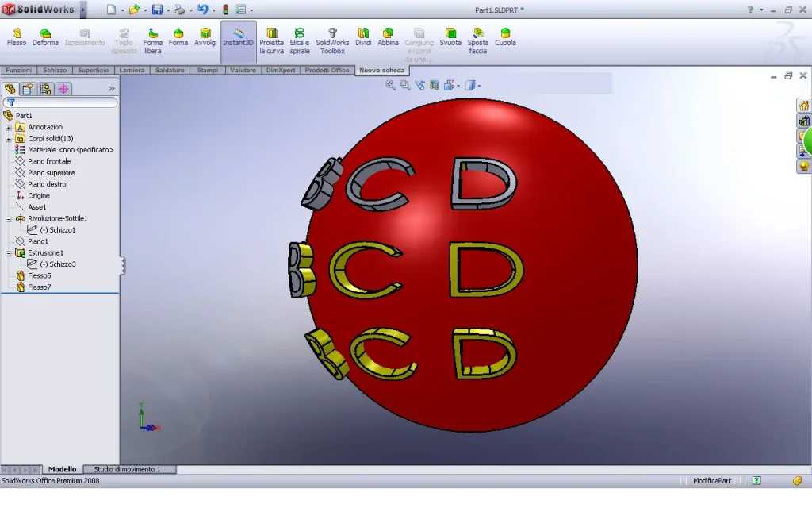
Task: Open the DimXpert tab
Action: click(280, 70)
